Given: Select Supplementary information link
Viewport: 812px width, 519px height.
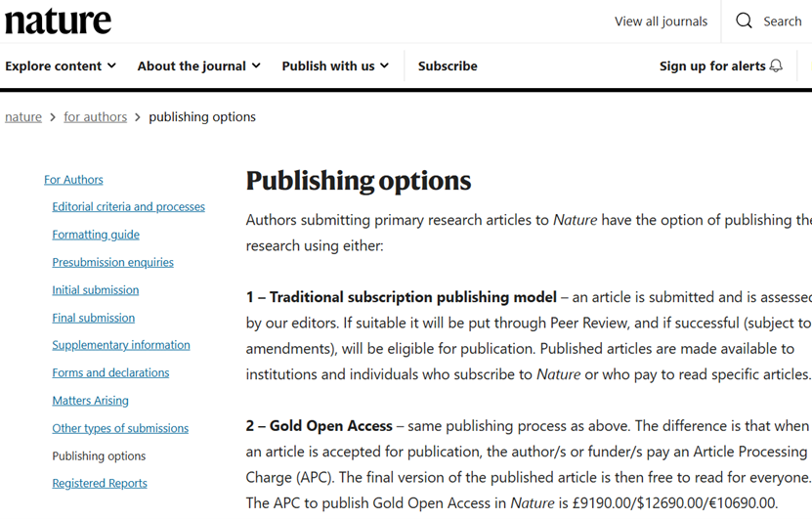Looking at the screenshot, I should [x=121, y=345].
